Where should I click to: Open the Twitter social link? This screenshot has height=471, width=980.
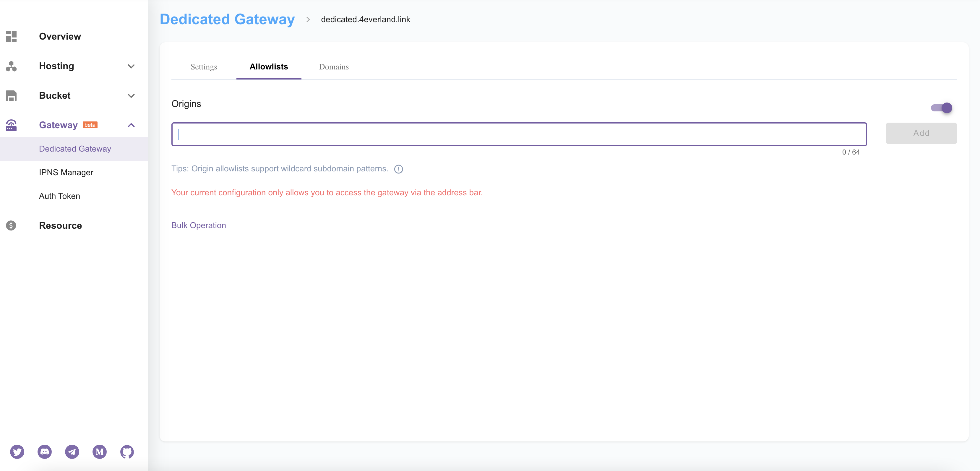click(17, 451)
